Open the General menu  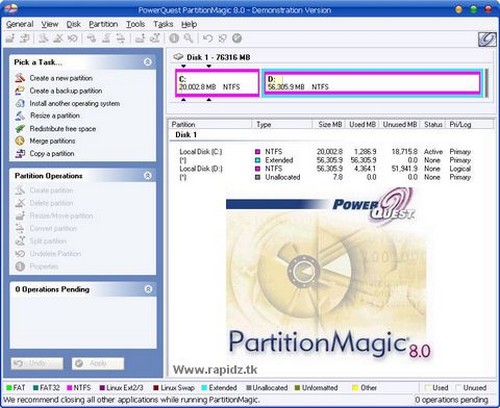click(x=20, y=24)
